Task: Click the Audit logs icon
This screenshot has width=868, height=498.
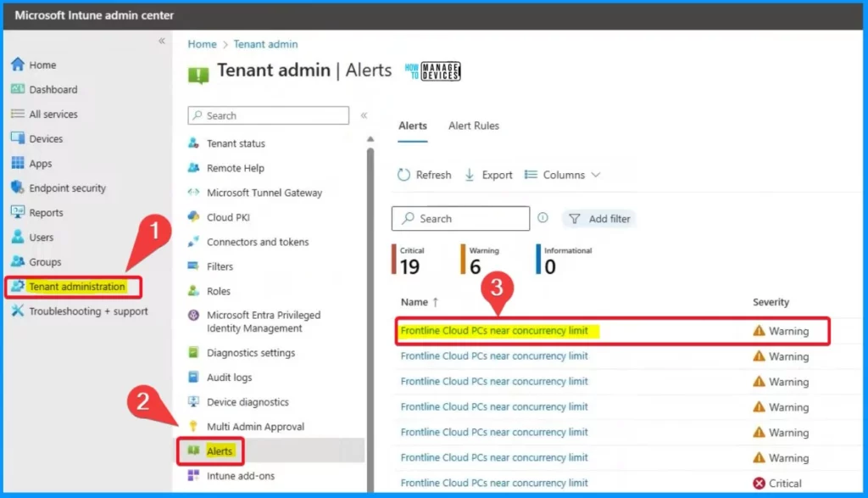Action: pyautogui.click(x=193, y=377)
